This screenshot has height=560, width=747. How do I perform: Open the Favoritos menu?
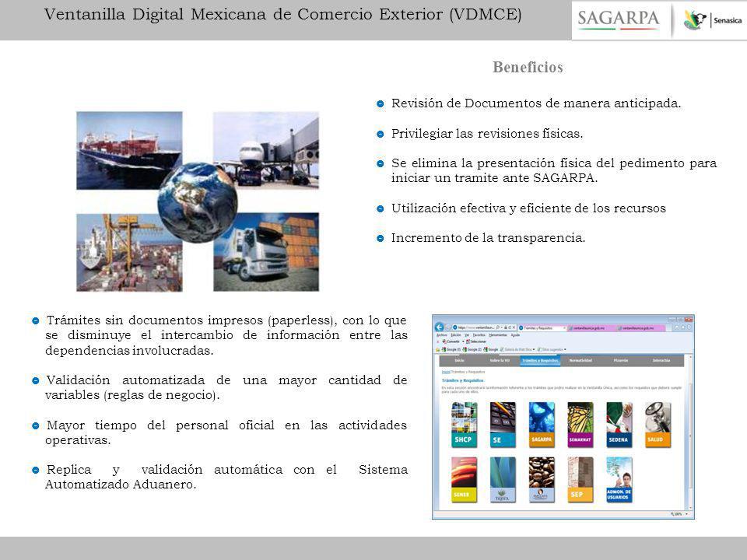[x=479, y=334]
